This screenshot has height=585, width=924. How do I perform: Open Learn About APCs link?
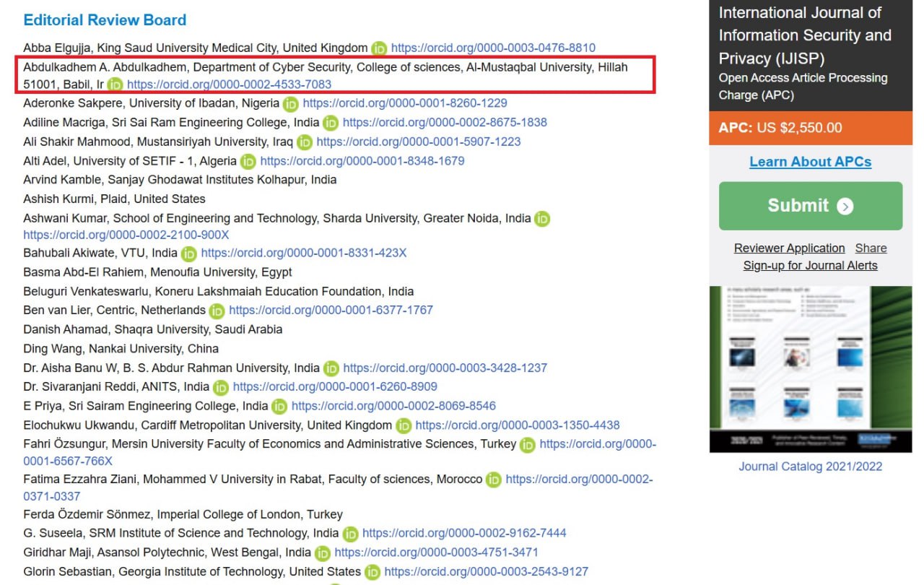click(811, 162)
